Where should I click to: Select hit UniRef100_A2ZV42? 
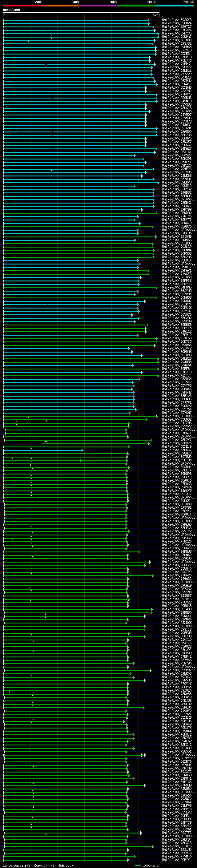pyautogui.click(x=177, y=349)
